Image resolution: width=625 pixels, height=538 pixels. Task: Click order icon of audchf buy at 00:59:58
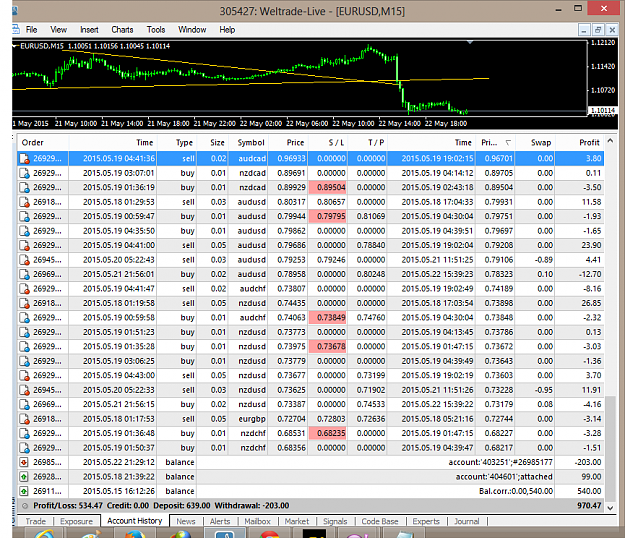(25, 318)
